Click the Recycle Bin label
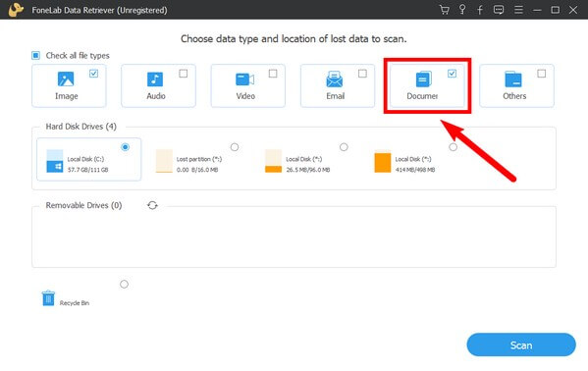Screen dimensions: 588x371 tap(75, 302)
